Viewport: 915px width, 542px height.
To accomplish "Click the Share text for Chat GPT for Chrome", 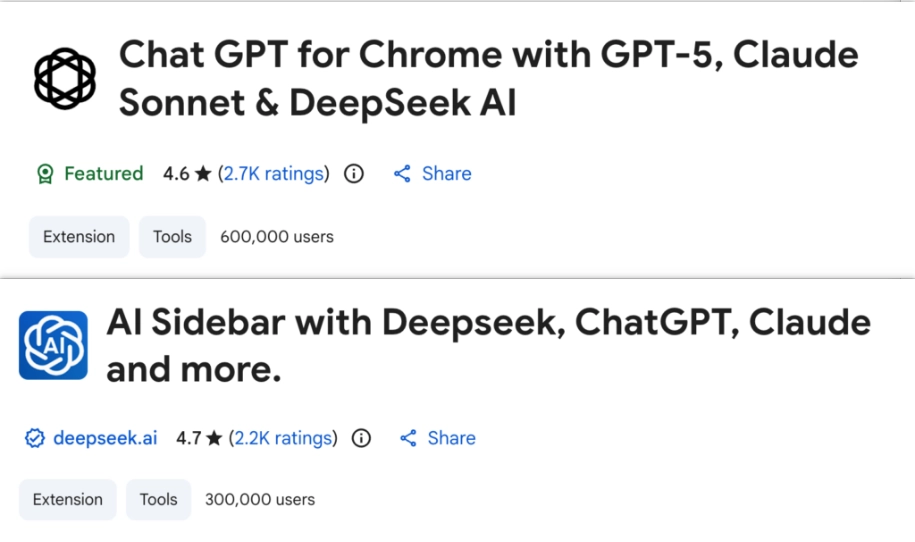I will point(446,174).
